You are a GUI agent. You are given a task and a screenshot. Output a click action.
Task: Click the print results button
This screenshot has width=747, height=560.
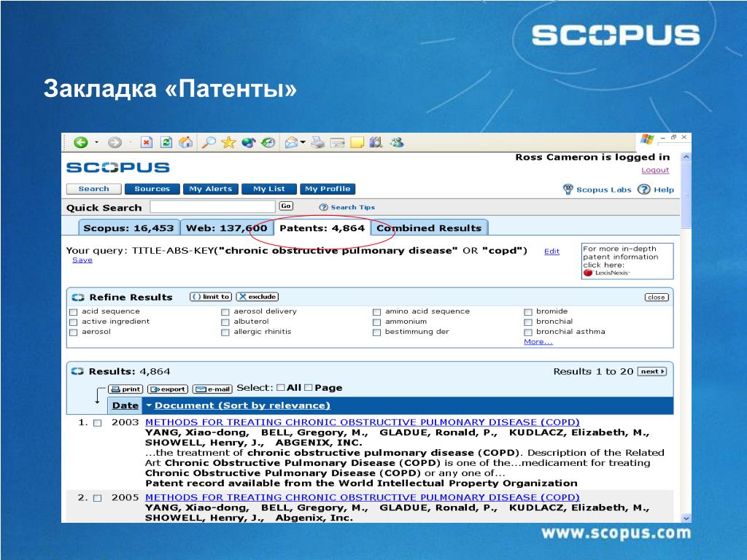125,389
